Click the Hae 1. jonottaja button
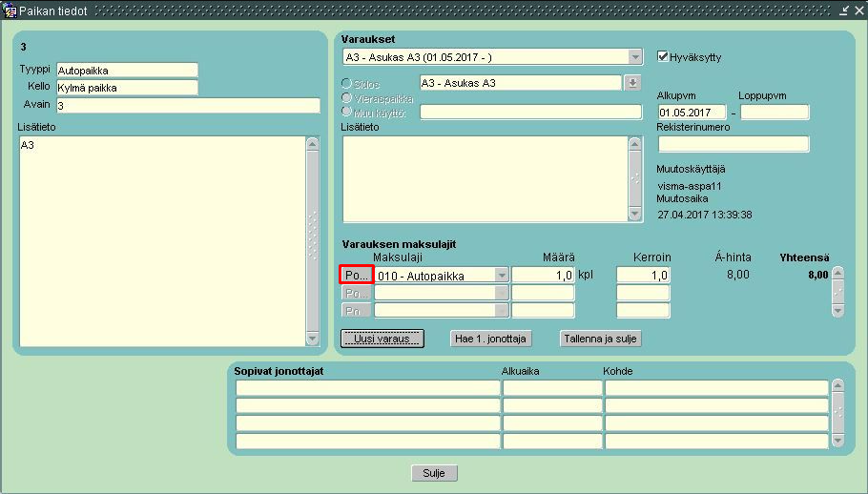The width and height of the screenshot is (868, 494). (490, 339)
